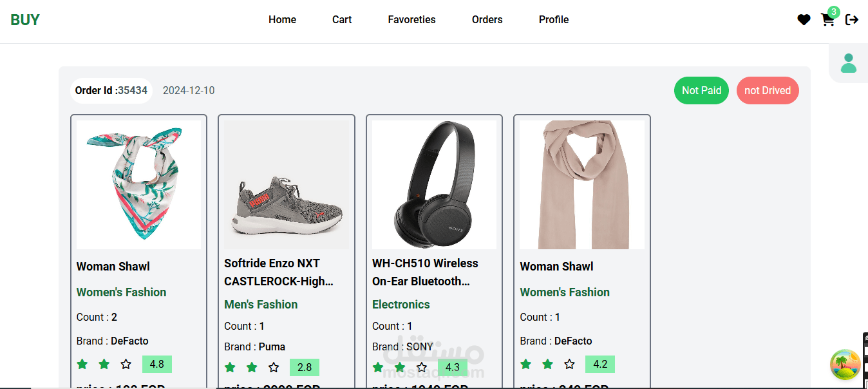
Task: Open the user avatar side panel
Action: tap(849, 63)
